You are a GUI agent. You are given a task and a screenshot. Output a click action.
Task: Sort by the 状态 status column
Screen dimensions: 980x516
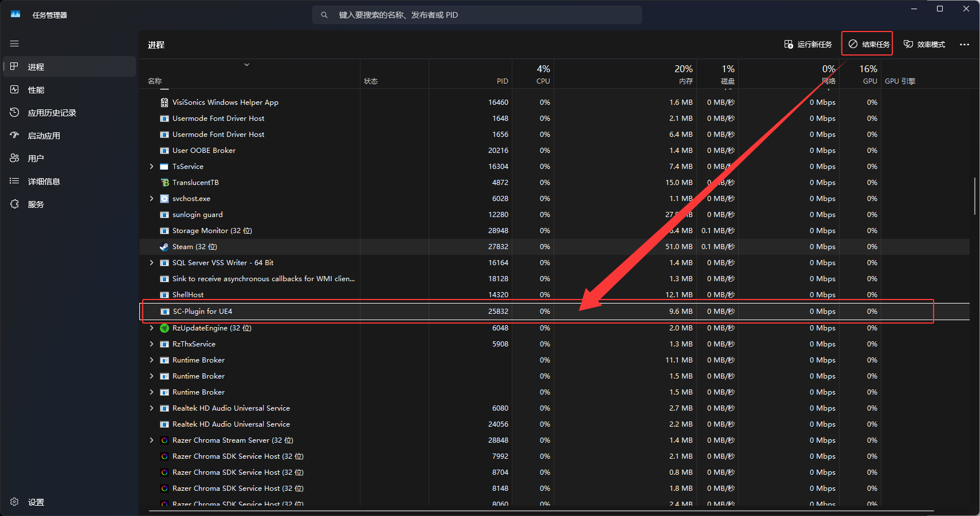pyautogui.click(x=371, y=81)
